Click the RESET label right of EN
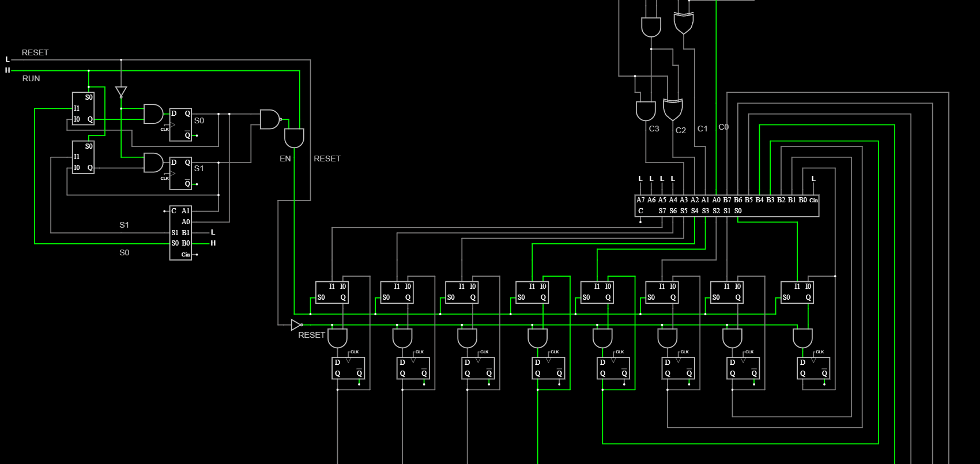This screenshot has height=464, width=980. point(327,159)
